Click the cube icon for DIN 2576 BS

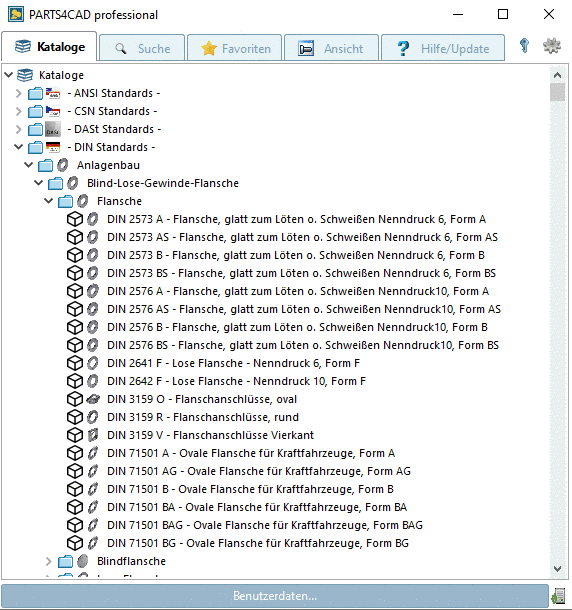(x=75, y=345)
